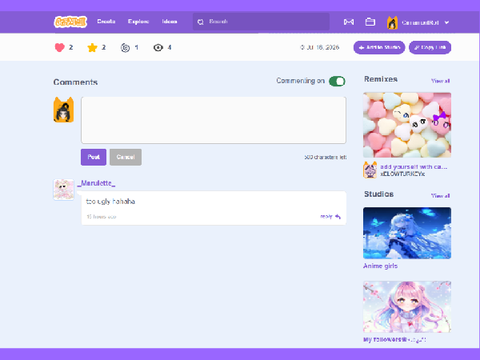Viewport: 480px width, 360px height.
Task: Open messages envelope icon
Action: [x=349, y=22]
